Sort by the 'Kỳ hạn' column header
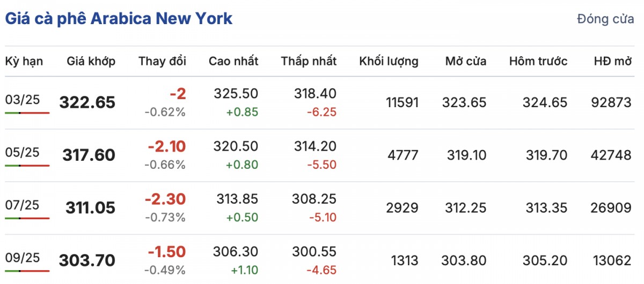Screen dimensions: 644x284 tap(24, 61)
